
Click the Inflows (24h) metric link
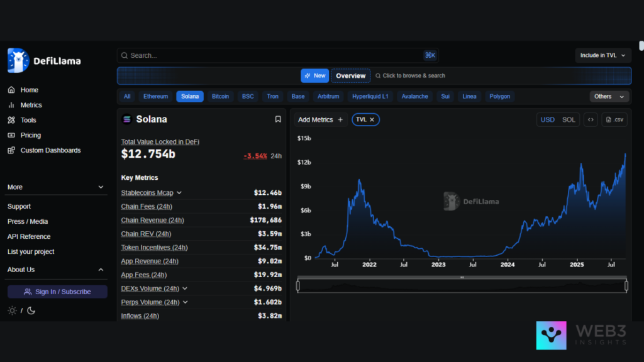[x=140, y=316]
